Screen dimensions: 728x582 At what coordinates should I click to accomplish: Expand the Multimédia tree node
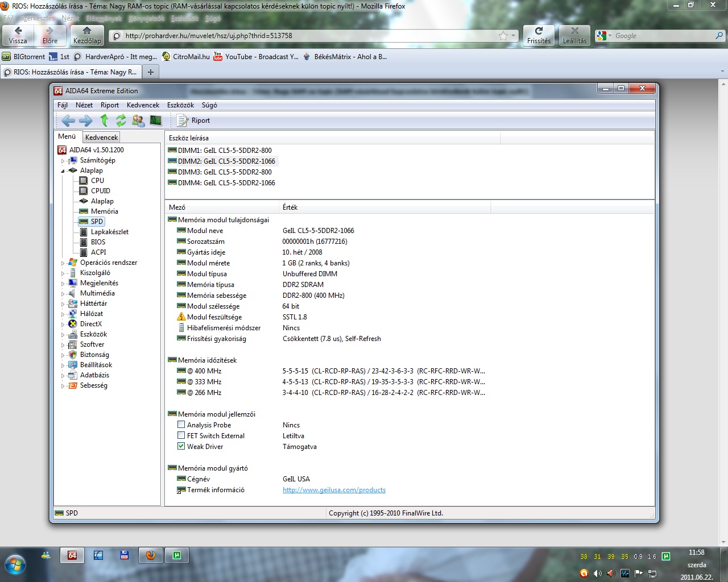(63, 294)
